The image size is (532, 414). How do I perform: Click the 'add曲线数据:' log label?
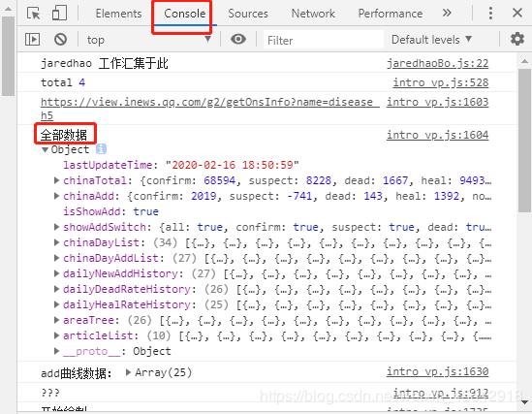coord(77,373)
